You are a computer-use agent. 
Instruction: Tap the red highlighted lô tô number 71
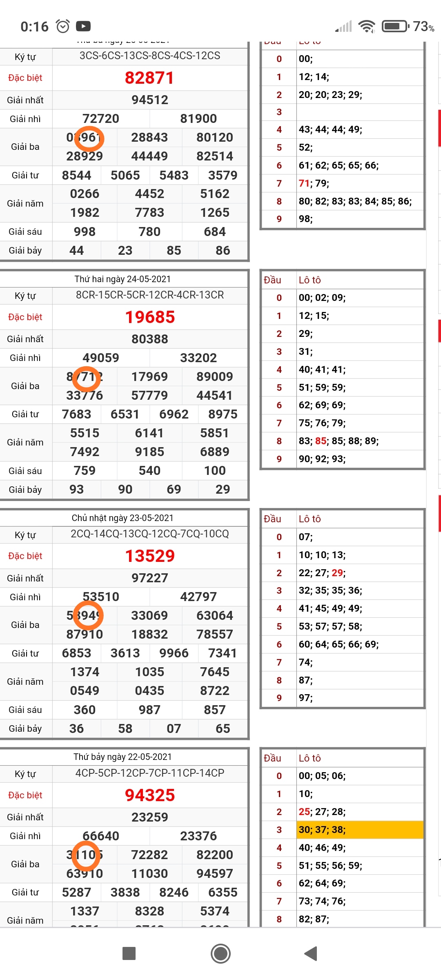tap(304, 183)
